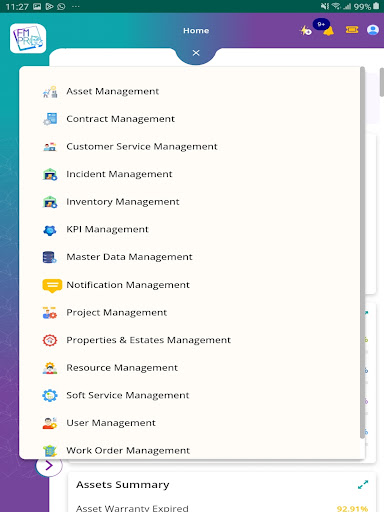Tap the Master Data Management database icon
The image size is (384, 512).
point(50,257)
